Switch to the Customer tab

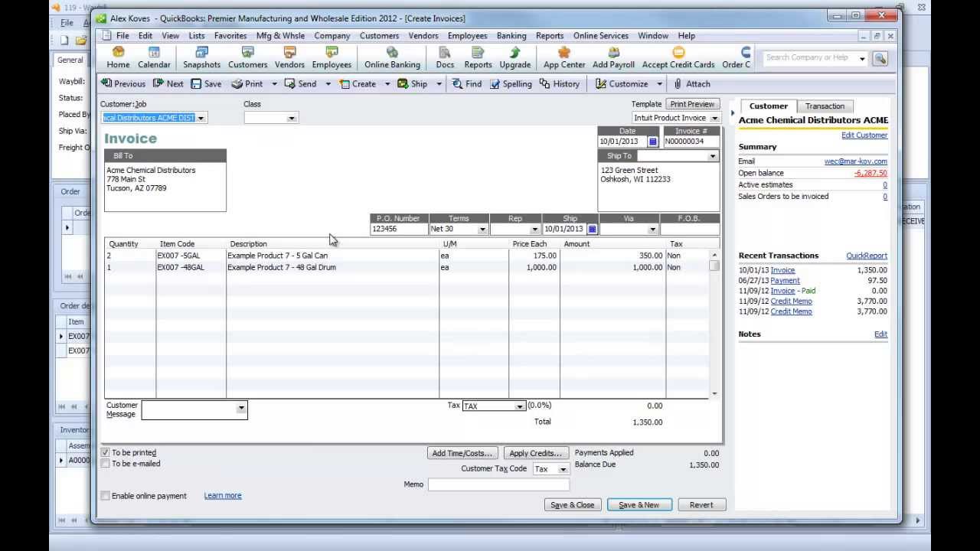768,106
